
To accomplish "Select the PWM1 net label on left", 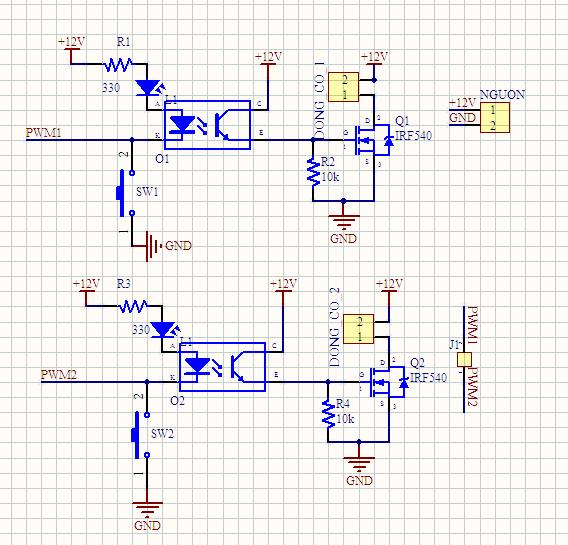I will (43, 133).
